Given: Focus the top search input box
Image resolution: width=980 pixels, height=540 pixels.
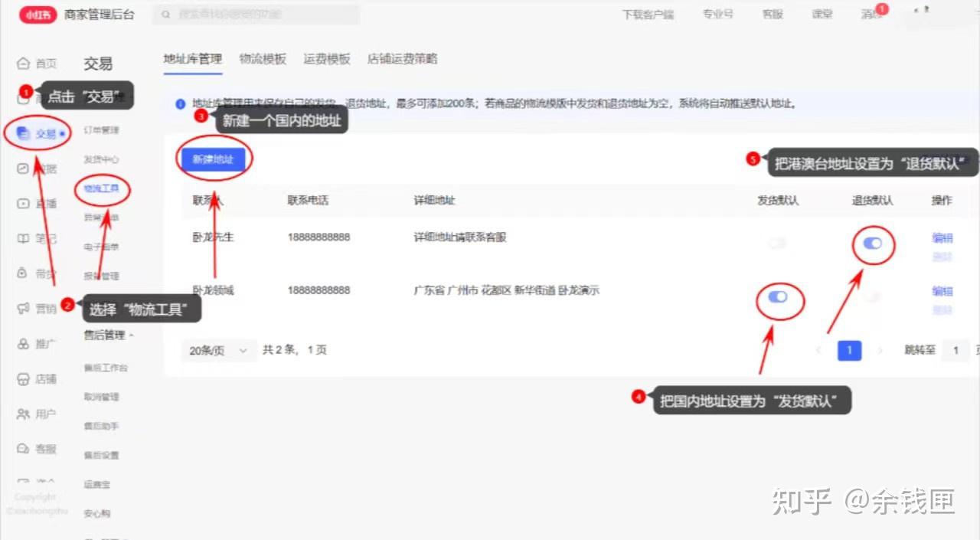Looking at the screenshot, I should pos(256,14).
